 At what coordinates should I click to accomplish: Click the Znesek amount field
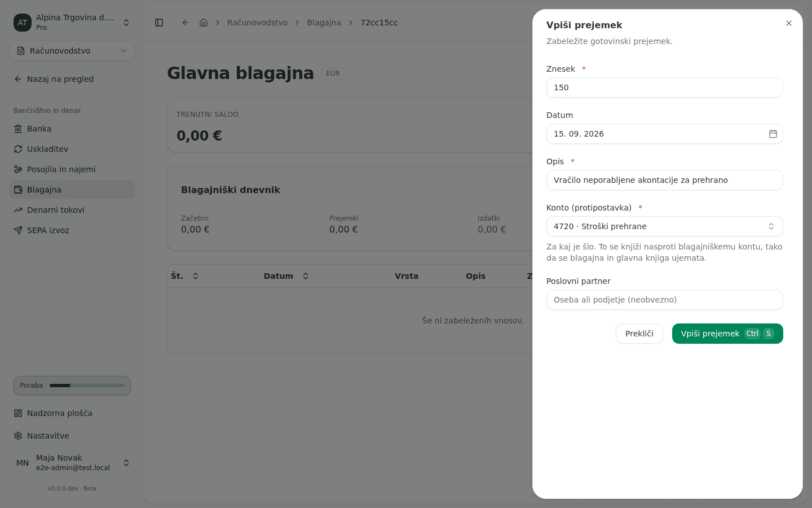664,87
